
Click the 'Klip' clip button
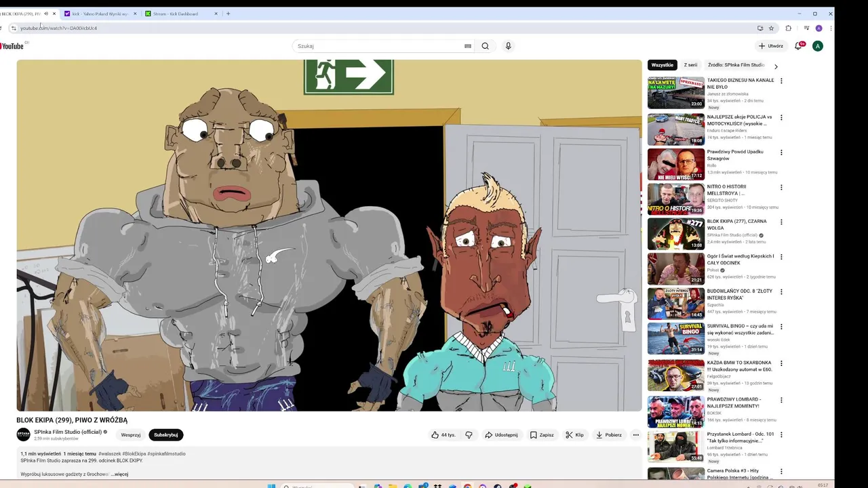click(x=574, y=435)
